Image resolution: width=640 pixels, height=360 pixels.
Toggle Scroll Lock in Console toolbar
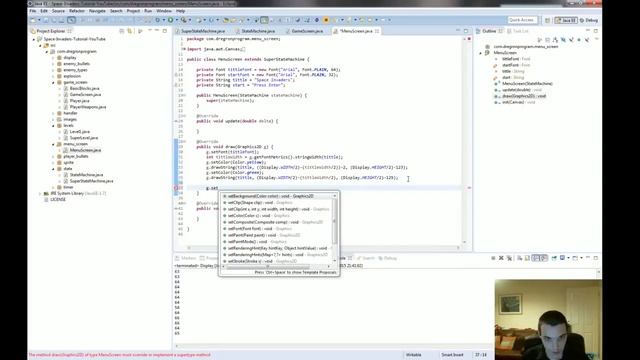[x=527, y=258]
